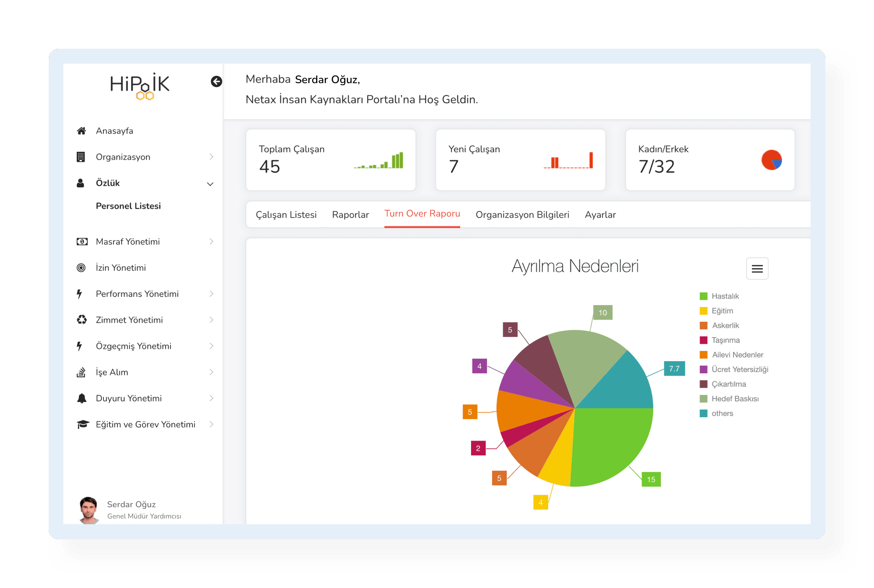
Task: Expand the Performans Yönetimi chevron
Action: point(211,294)
